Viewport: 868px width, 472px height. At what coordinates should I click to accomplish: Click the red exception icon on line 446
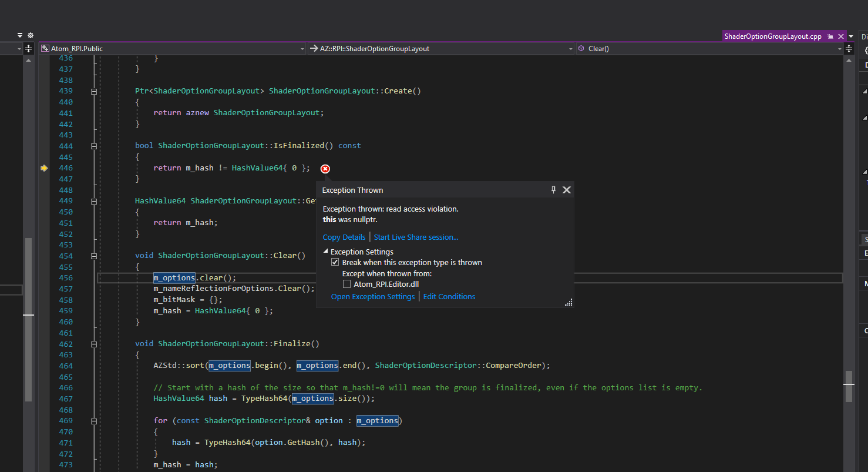[325, 169]
